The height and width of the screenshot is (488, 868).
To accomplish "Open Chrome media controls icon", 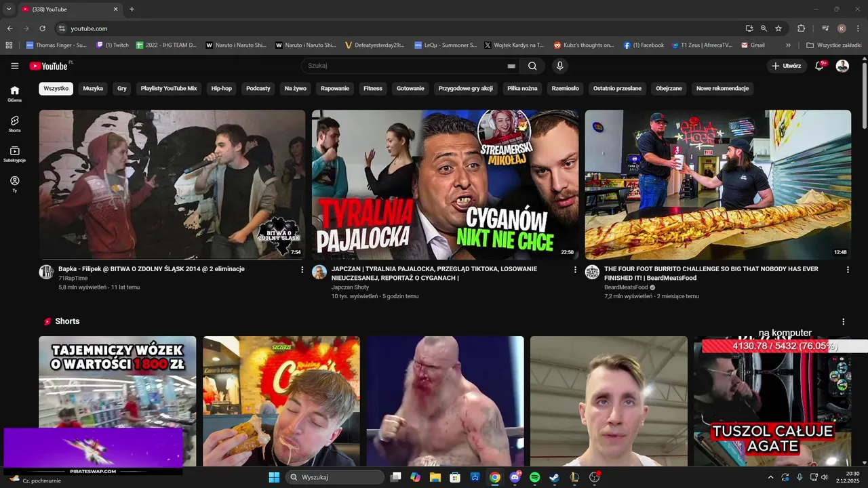I will 825,28.
